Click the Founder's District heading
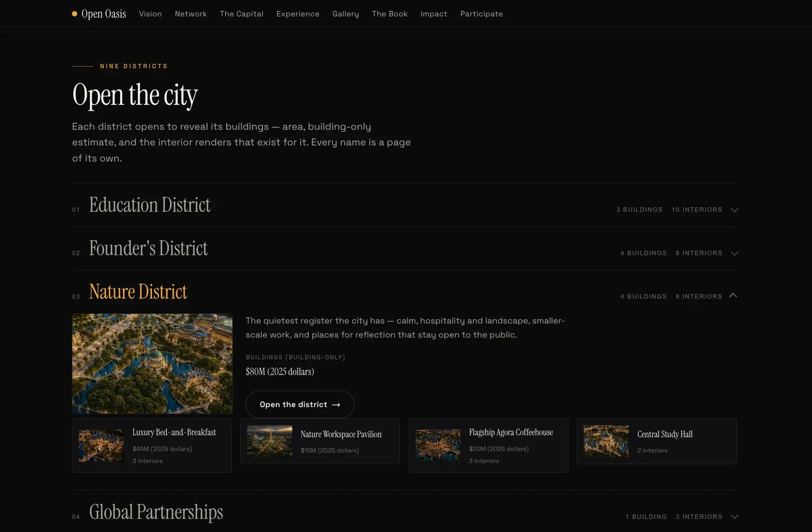 pyautogui.click(x=148, y=248)
